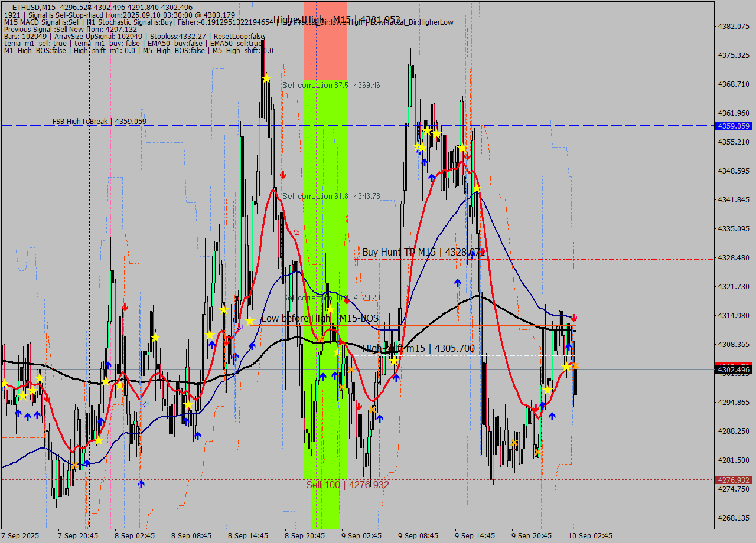Click the High-shift-m15 | 4305.700 label
The image size is (756, 543).
click(x=418, y=348)
